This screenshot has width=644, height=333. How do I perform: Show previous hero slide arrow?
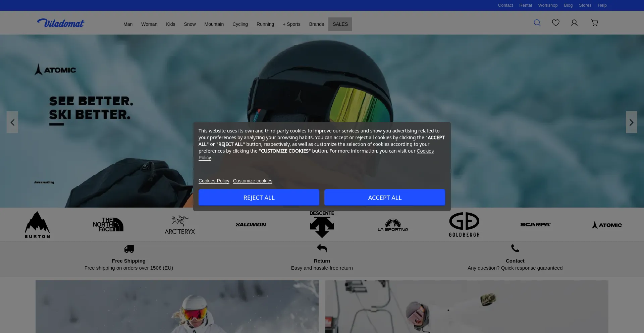(x=12, y=122)
